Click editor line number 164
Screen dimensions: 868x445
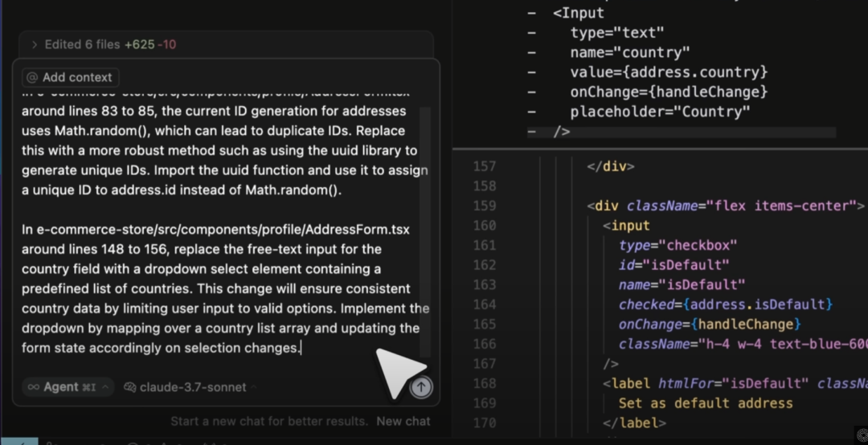[485, 304]
